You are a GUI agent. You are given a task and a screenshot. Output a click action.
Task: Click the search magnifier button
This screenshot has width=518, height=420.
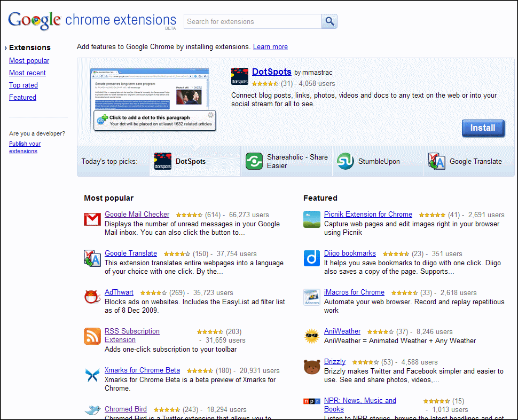(x=329, y=21)
